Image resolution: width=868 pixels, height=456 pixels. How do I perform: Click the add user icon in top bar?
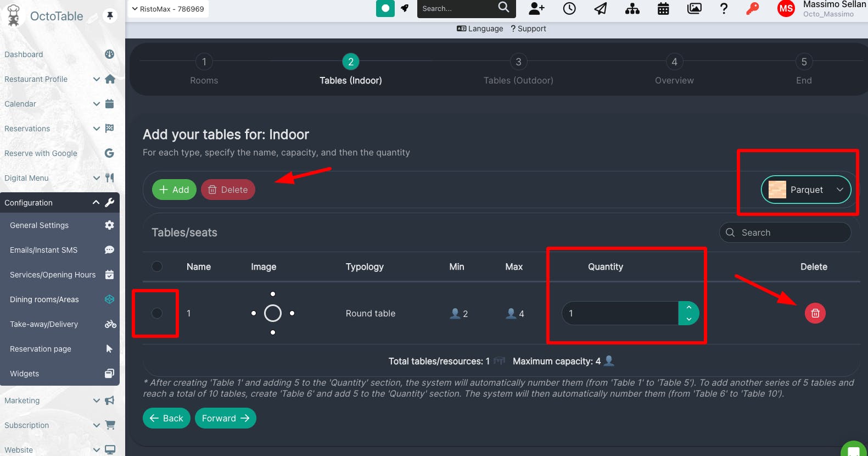(x=536, y=8)
